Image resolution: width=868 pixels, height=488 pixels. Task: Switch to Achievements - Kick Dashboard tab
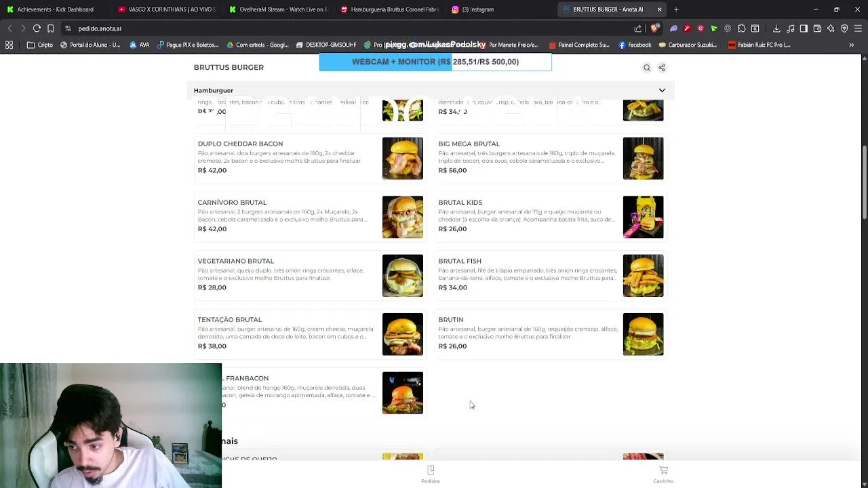(x=54, y=9)
